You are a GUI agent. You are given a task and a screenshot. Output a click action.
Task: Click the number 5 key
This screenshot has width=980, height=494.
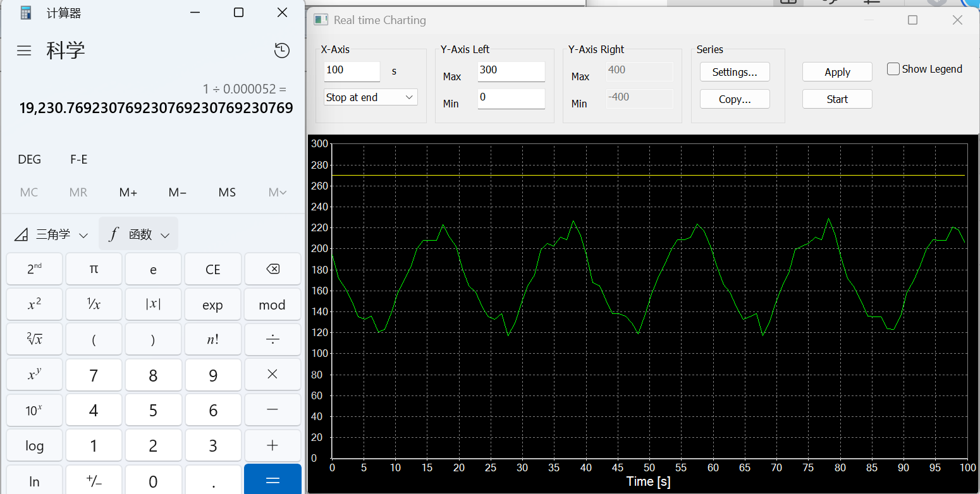tap(153, 410)
